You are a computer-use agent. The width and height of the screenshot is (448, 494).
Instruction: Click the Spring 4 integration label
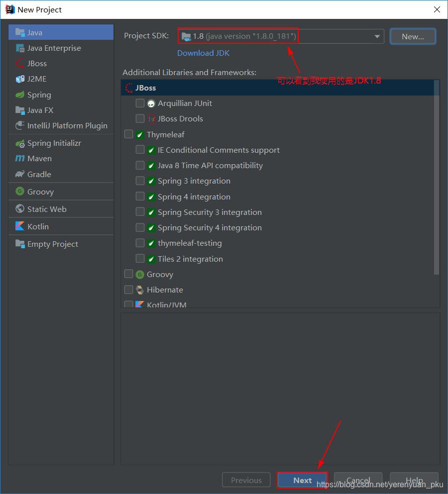coord(194,197)
